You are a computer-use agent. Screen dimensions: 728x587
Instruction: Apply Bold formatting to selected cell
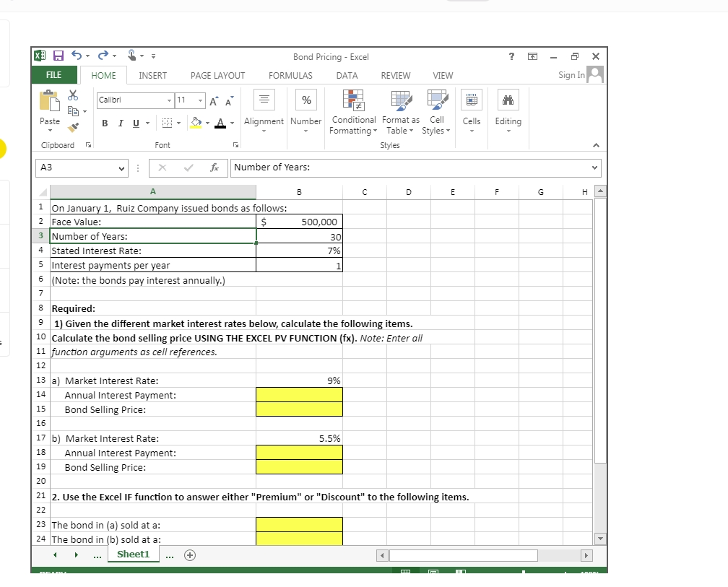106,123
